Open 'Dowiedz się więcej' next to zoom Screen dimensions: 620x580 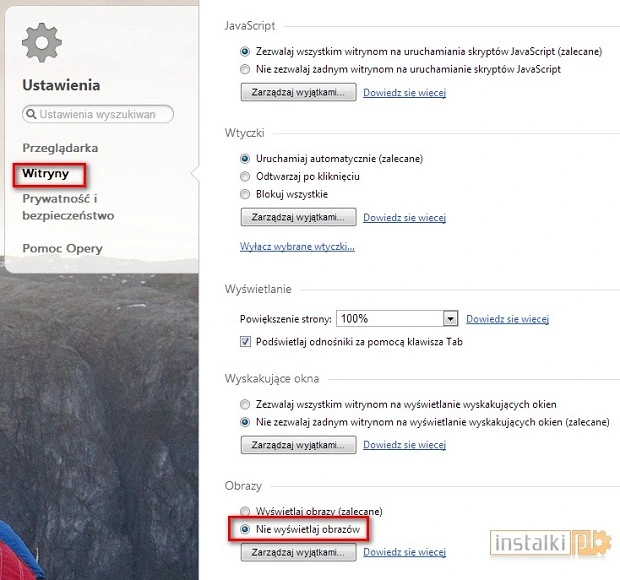point(507,319)
